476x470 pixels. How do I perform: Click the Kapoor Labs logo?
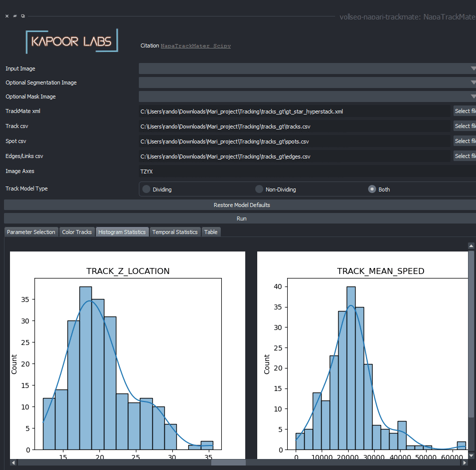click(72, 41)
